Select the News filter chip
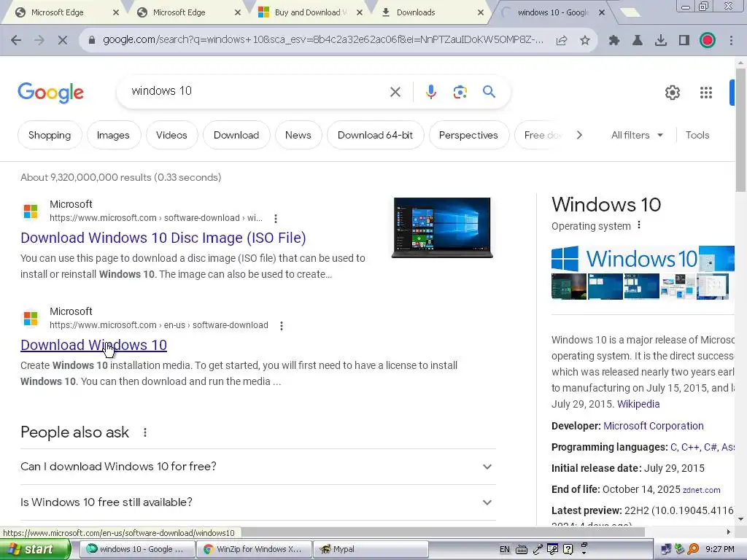747x560 pixels. pos(298,135)
